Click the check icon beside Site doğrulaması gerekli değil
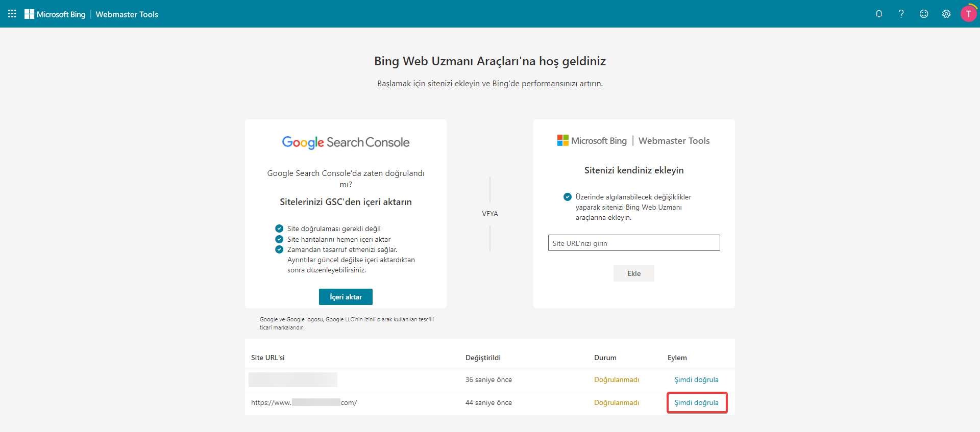 pyautogui.click(x=279, y=228)
